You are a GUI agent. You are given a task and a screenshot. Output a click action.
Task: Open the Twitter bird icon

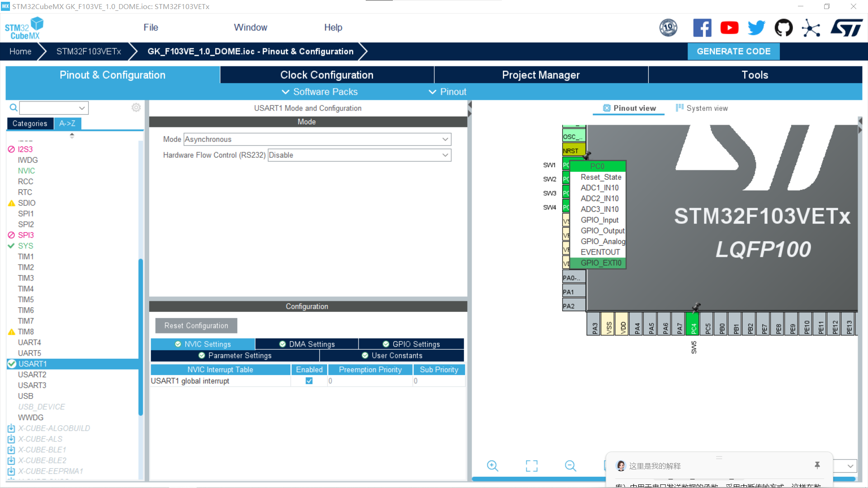tap(756, 28)
